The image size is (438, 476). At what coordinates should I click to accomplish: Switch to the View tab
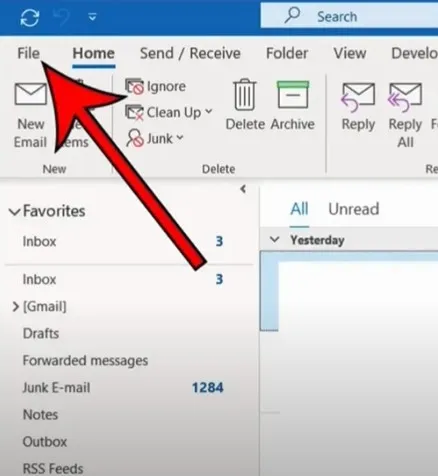tap(350, 53)
